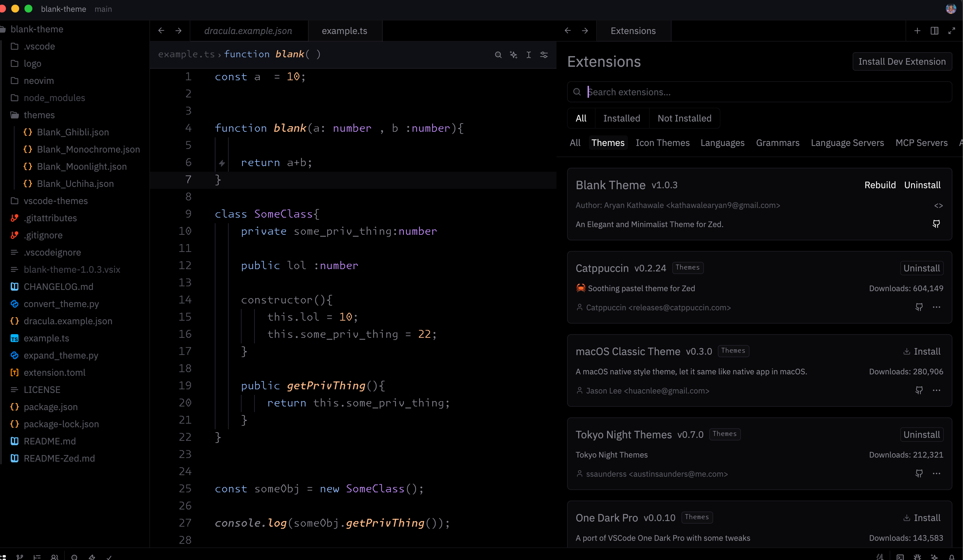This screenshot has height=560, width=963.
Task: Filter extensions by Icon Themes
Action: [662, 143]
